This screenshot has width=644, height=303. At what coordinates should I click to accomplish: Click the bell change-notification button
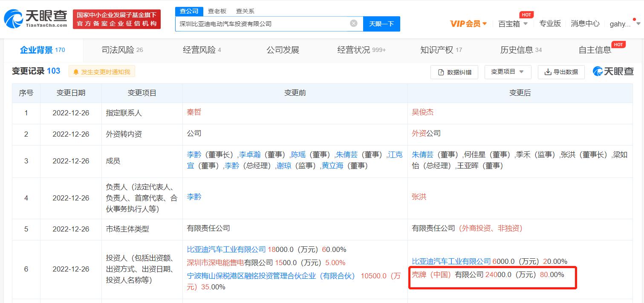102,72
